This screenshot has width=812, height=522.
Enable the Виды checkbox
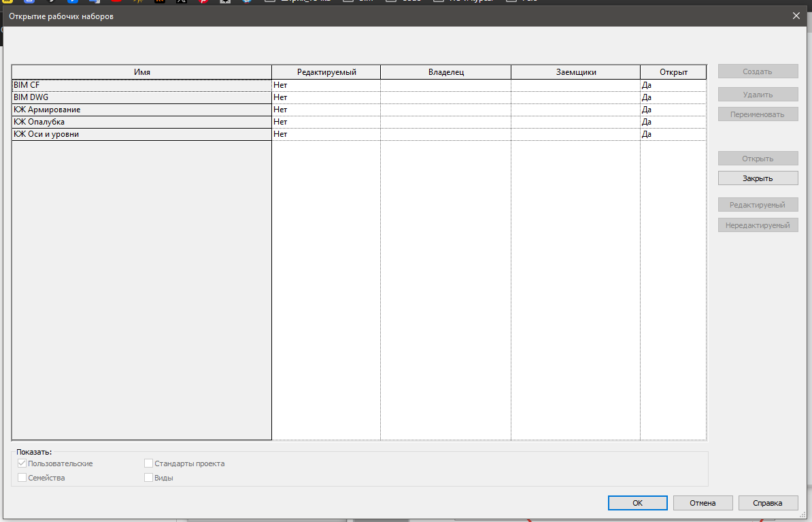point(149,478)
